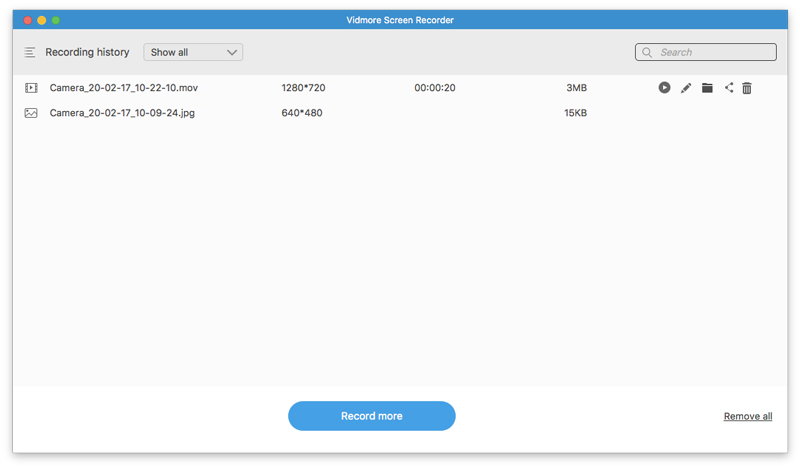Expand the Show all filter dropdown
This screenshot has width=800, height=468.
pyautogui.click(x=193, y=52)
